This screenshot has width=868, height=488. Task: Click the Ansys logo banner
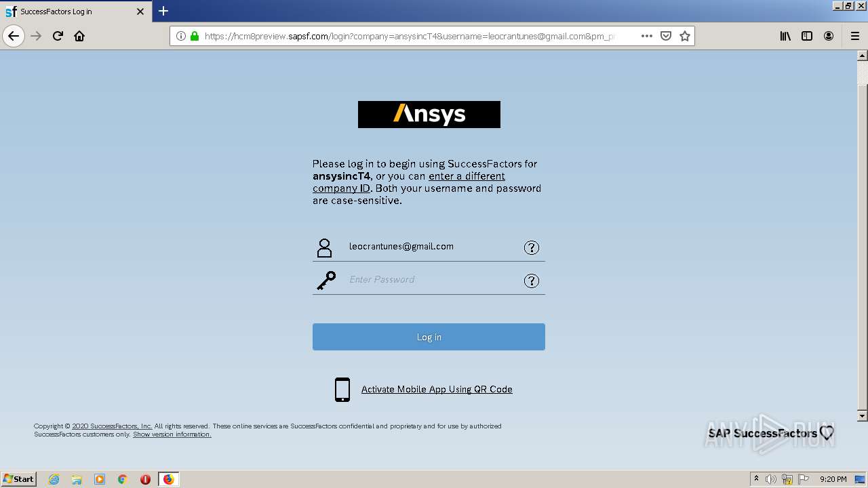click(429, 115)
